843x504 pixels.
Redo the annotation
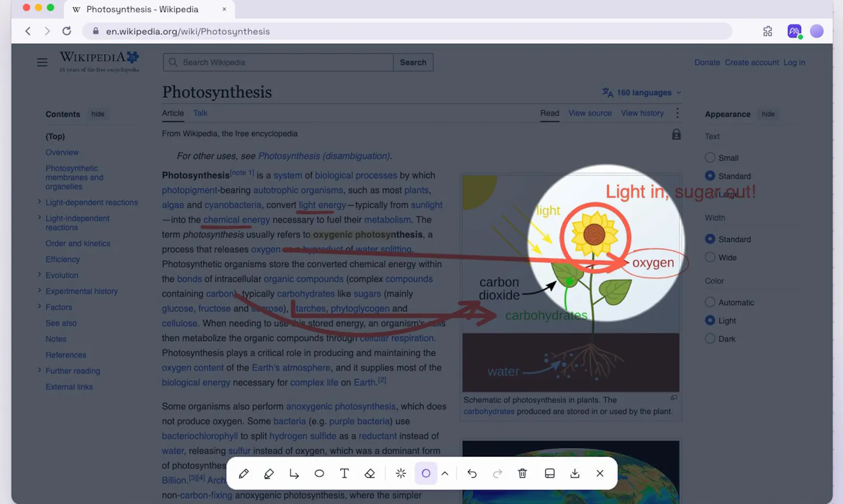coord(497,473)
